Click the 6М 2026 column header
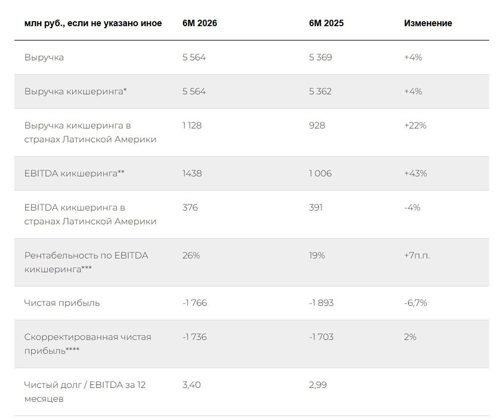This screenshot has width=504, height=420. [200, 23]
